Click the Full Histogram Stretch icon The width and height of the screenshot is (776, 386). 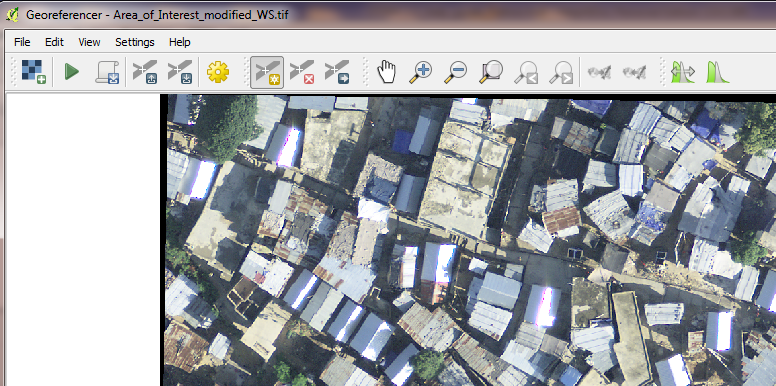click(x=718, y=72)
